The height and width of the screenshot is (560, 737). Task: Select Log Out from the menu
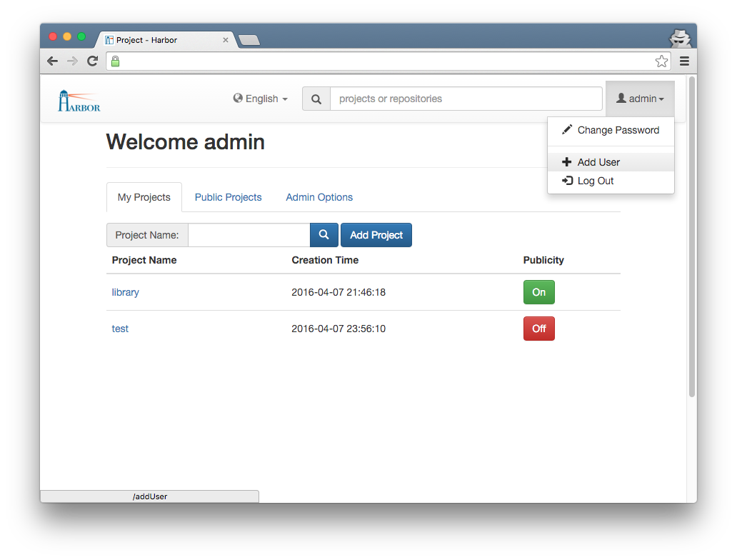coord(611,181)
